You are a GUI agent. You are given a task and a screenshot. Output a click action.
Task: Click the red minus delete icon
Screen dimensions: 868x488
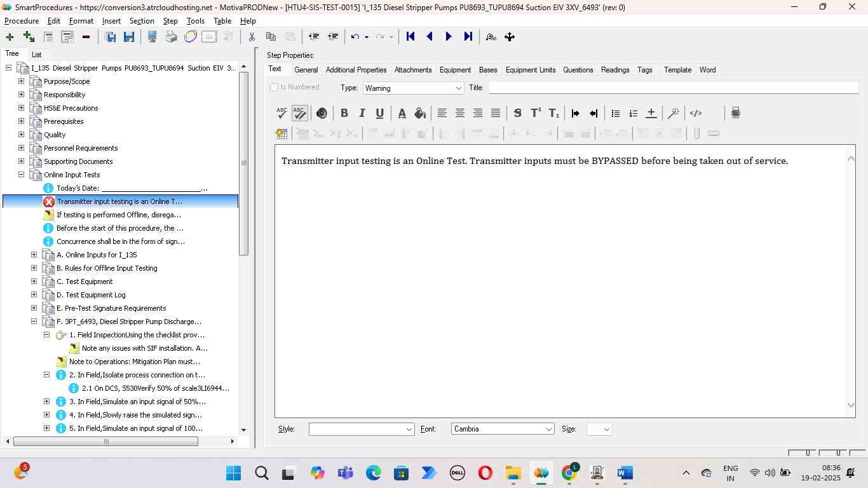coord(86,37)
